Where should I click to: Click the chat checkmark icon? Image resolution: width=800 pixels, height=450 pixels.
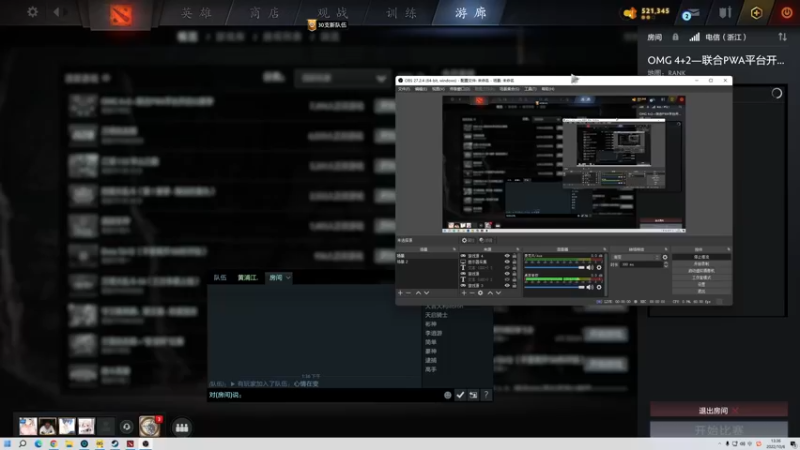[x=460, y=395]
